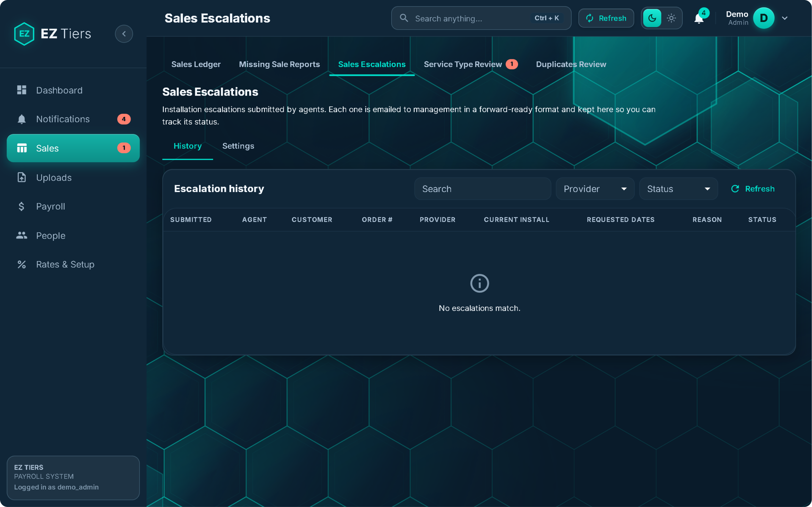The height and width of the screenshot is (507, 812).
Task: Click the PROVIDER column header
Action: pyautogui.click(x=437, y=219)
